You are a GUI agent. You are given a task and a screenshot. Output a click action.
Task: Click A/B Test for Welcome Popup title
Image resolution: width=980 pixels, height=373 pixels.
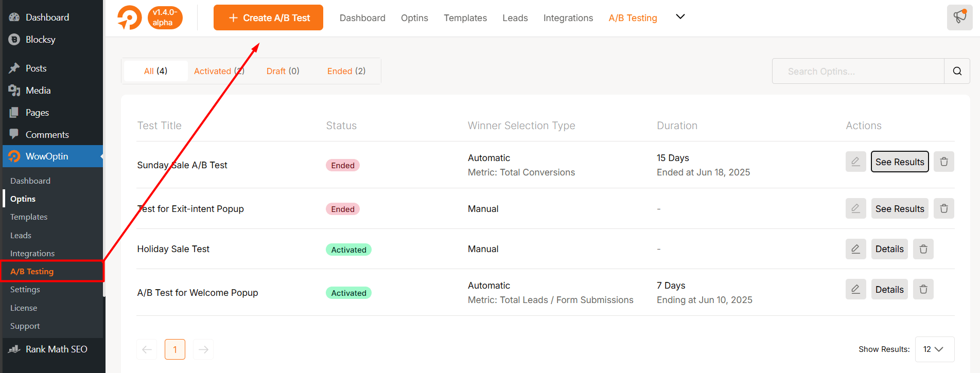pos(198,292)
